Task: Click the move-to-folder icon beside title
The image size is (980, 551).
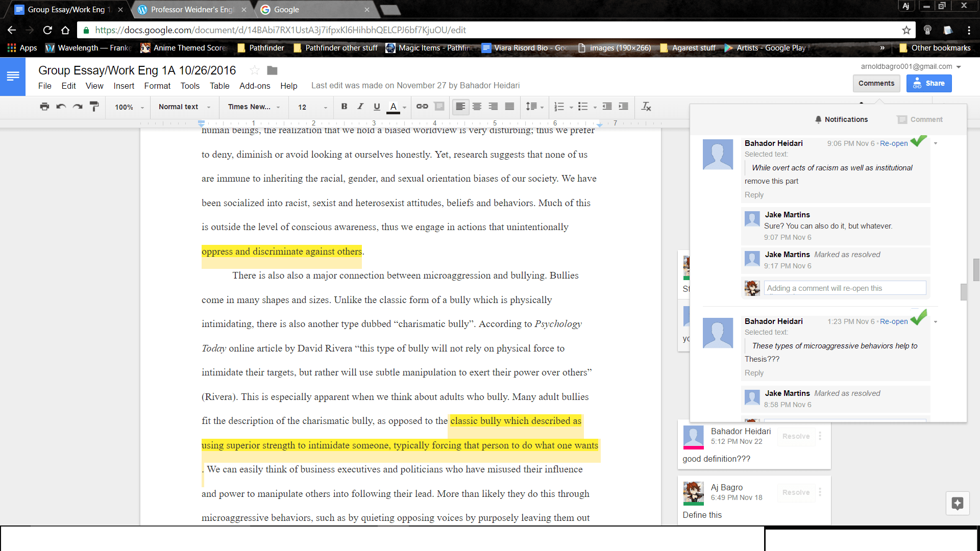Action: coord(272,70)
